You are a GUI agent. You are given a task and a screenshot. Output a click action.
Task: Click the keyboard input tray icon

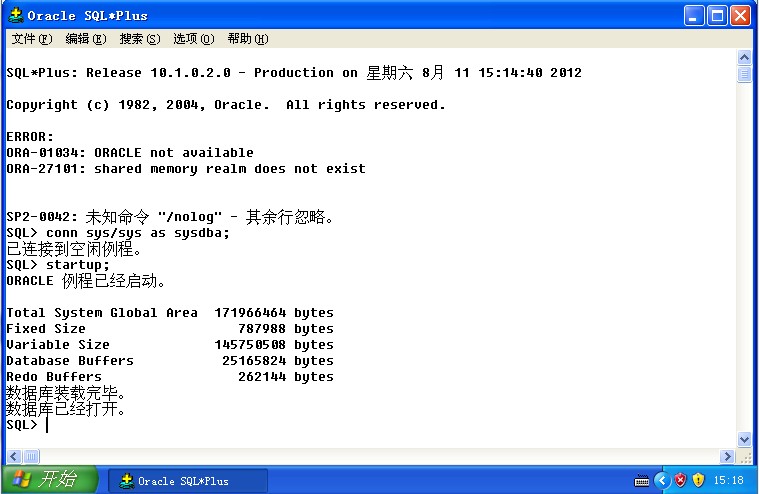(642, 480)
